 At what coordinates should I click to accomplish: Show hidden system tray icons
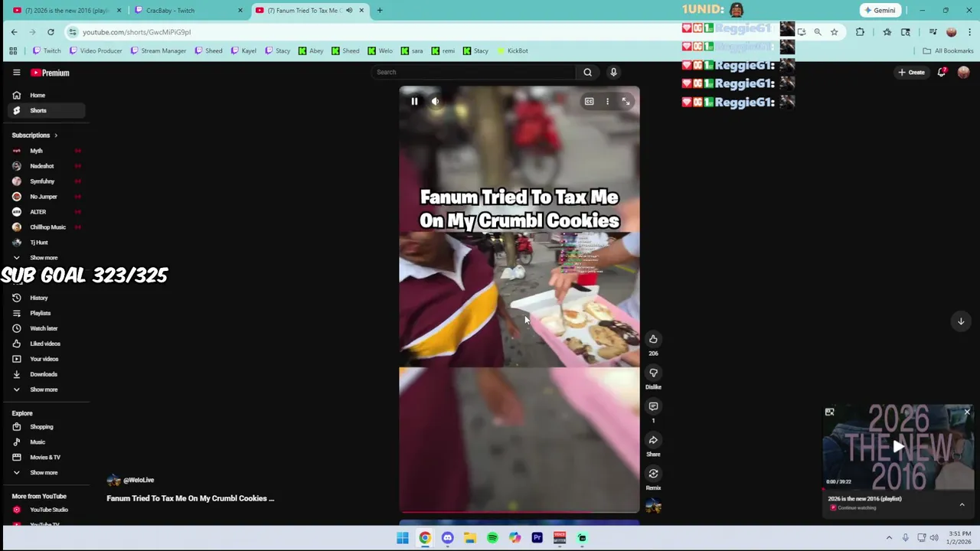pos(889,538)
